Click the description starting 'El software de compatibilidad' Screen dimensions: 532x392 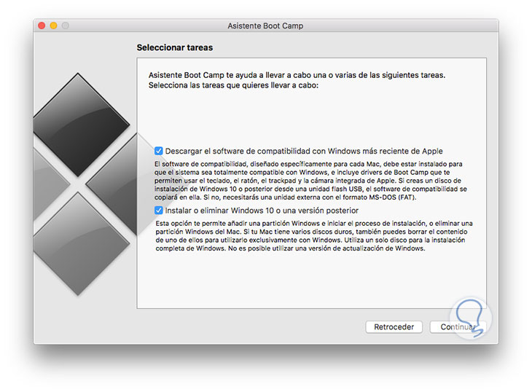tap(310, 181)
